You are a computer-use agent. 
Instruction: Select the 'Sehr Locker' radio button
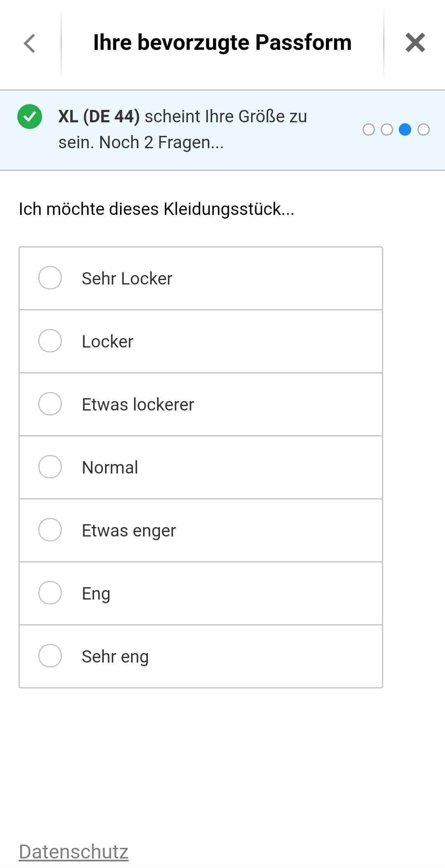pyautogui.click(x=50, y=278)
